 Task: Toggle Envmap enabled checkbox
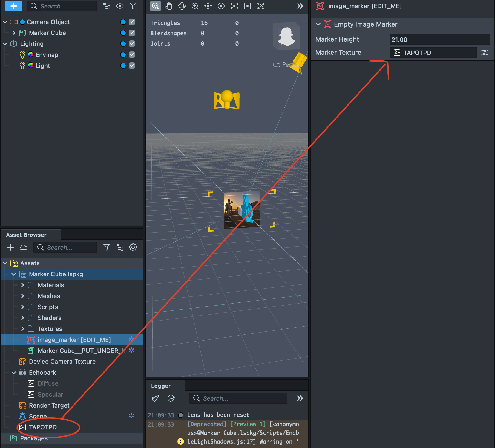(132, 55)
